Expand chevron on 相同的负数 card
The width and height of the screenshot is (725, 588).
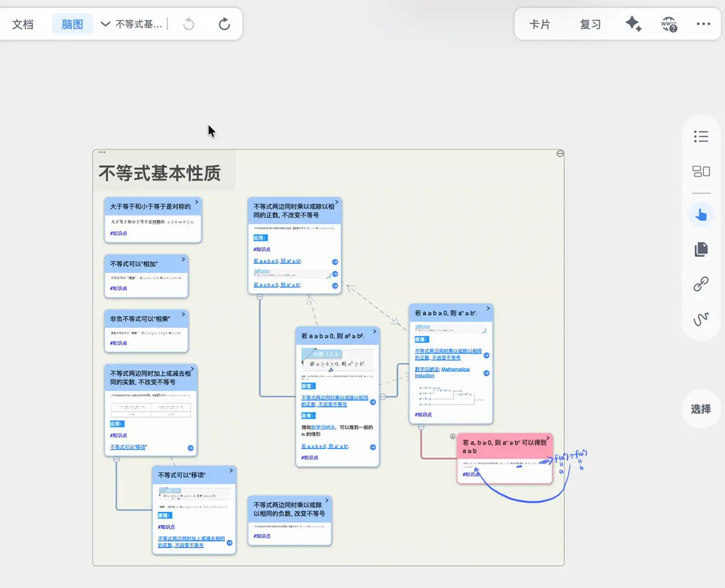coord(327,499)
